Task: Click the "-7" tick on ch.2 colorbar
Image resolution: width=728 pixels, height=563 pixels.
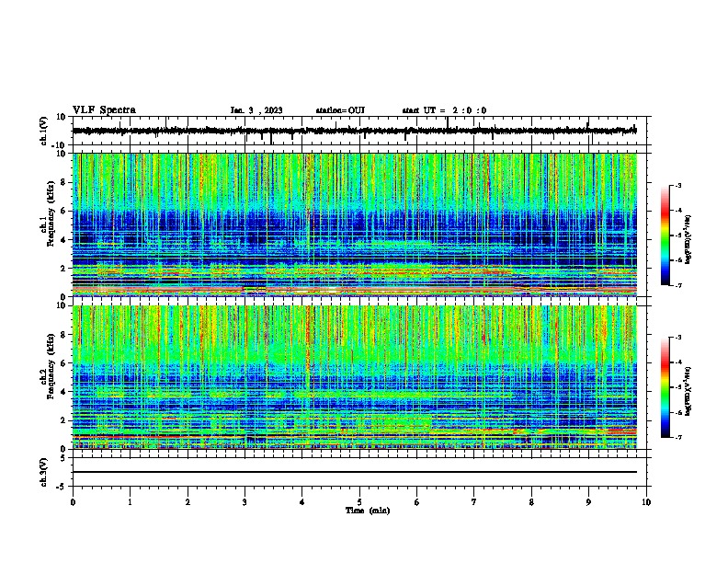Action: [x=677, y=437]
